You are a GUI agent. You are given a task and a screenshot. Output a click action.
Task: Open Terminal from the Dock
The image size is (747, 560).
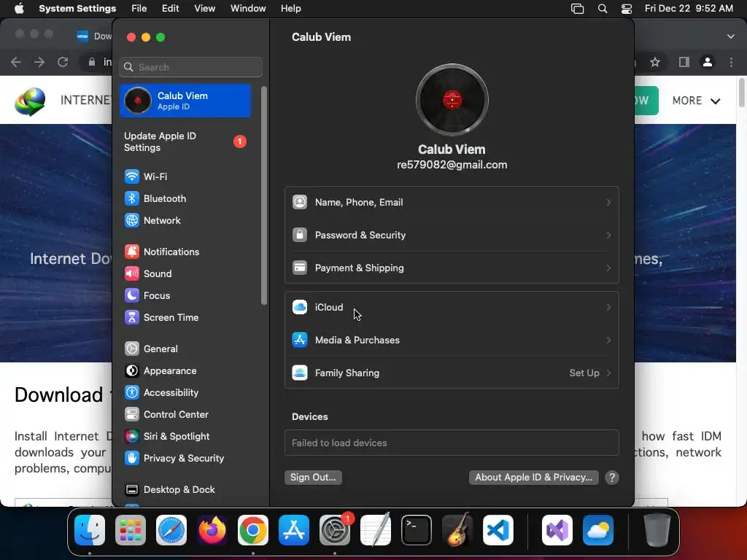tap(417, 531)
